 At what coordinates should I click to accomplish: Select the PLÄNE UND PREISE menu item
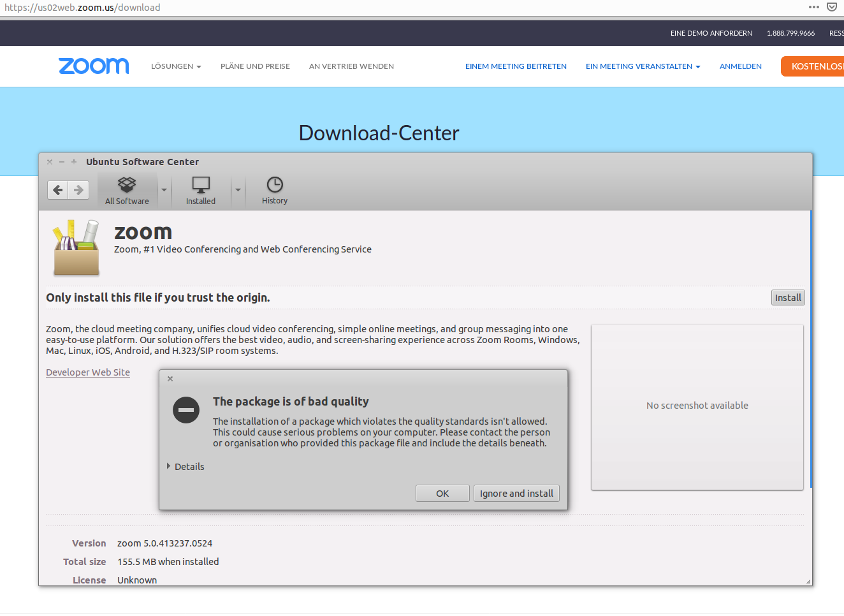pyautogui.click(x=255, y=66)
